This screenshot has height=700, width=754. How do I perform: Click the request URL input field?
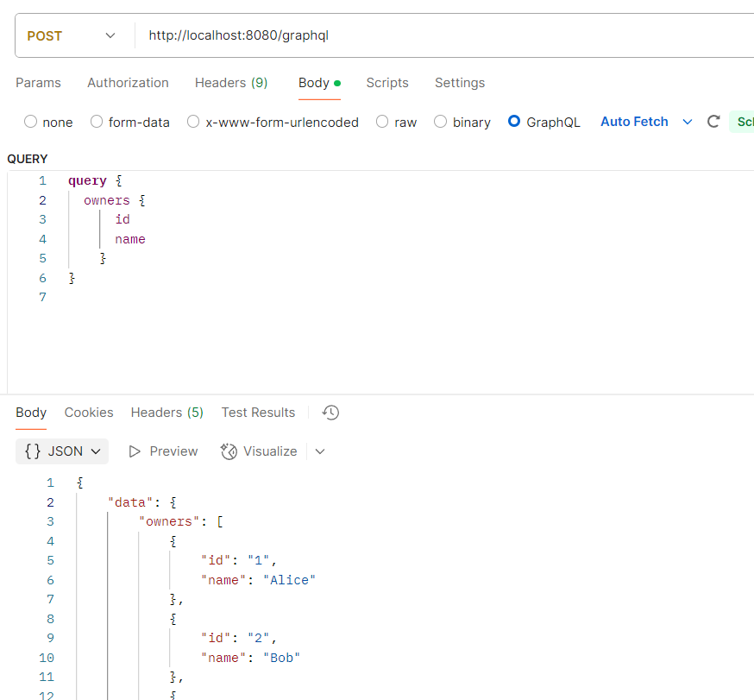point(431,36)
